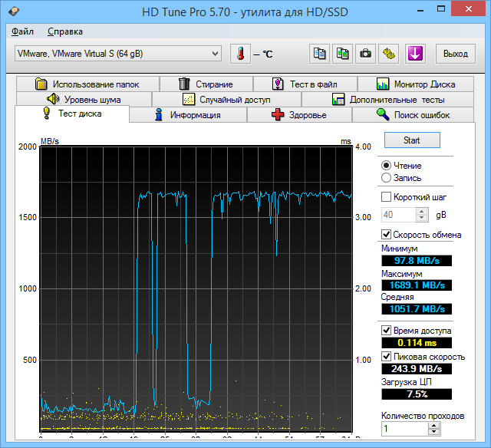Screen dimensions: 491x448
Task: Open the Монитор Диска tab
Action: coord(416,84)
